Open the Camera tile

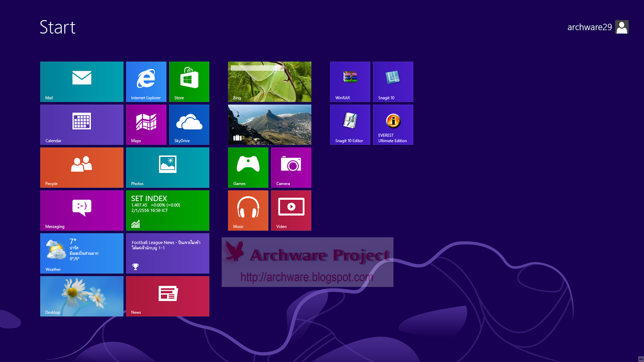(291, 167)
